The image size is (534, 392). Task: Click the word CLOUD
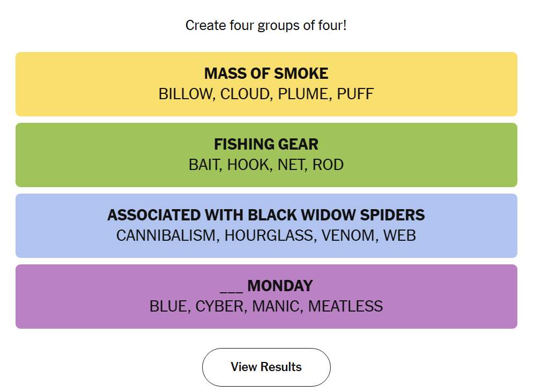pyautogui.click(x=246, y=94)
